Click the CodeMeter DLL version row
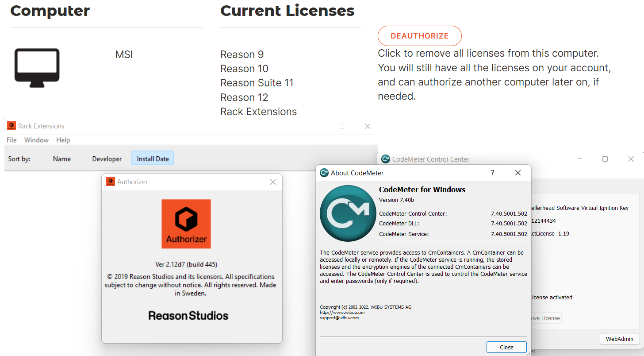644x356 pixels. (x=453, y=224)
